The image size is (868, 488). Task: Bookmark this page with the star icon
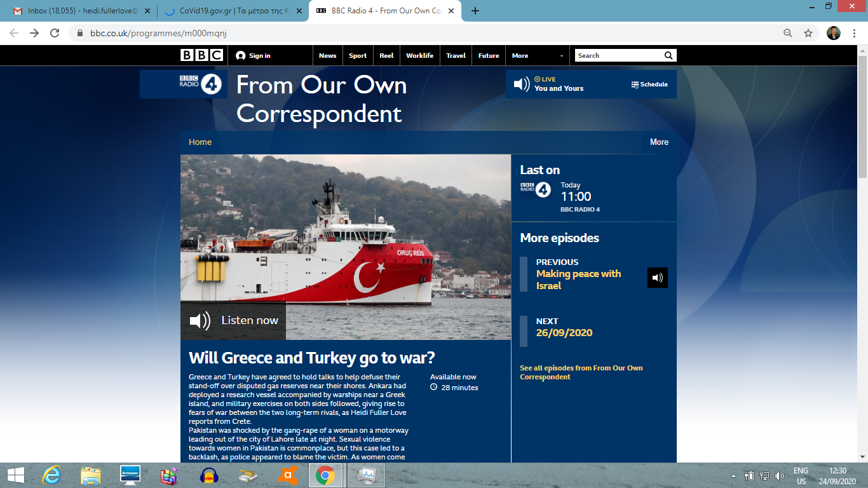(808, 33)
